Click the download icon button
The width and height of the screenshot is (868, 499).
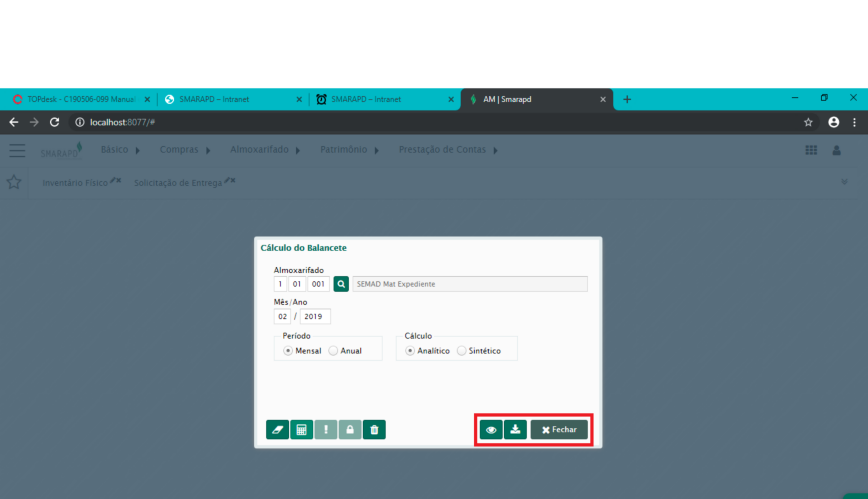[x=515, y=429]
